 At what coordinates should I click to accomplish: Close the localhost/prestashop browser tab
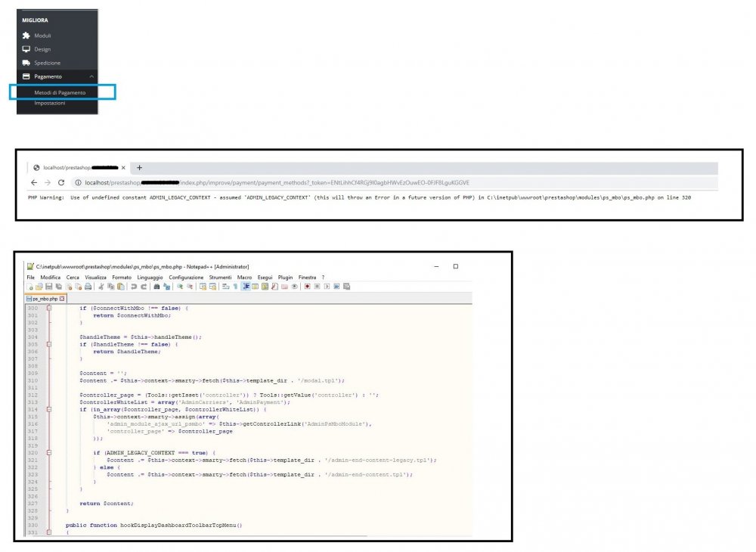123,168
